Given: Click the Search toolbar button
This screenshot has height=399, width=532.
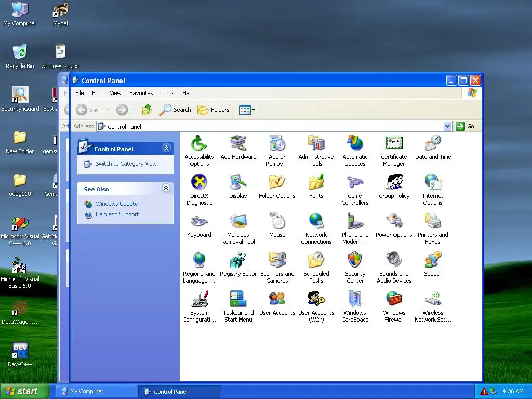Looking at the screenshot, I should pyautogui.click(x=176, y=110).
